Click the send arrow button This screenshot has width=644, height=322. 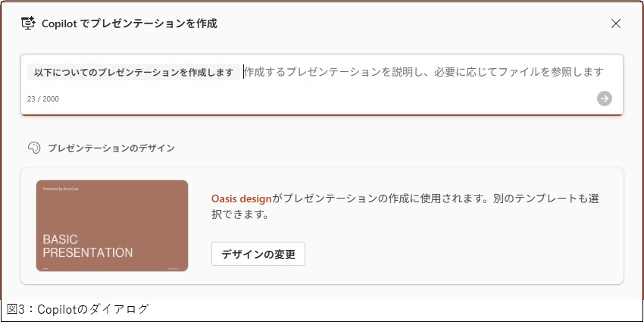click(x=604, y=98)
